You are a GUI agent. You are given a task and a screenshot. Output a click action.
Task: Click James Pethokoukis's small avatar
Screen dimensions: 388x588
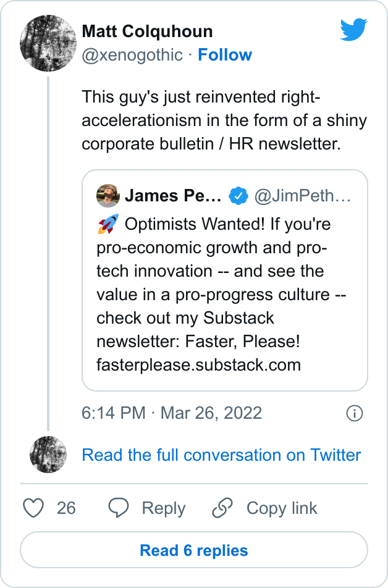coord(108,196)
